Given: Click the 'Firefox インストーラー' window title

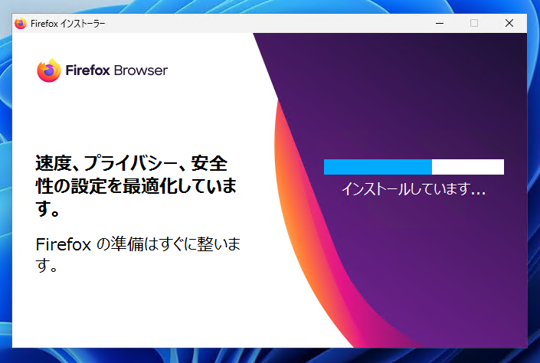Looking at the screenshot, I should 68,23.
